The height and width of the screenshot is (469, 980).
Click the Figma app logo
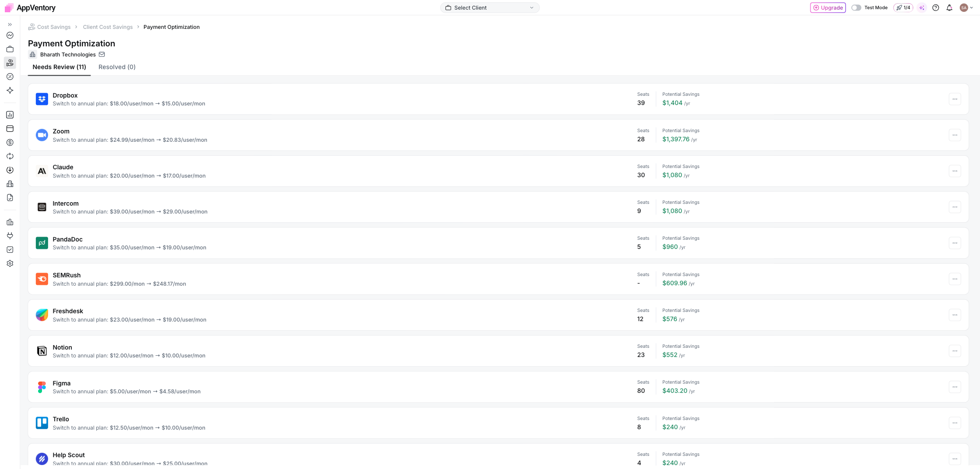tap(42, 387)
